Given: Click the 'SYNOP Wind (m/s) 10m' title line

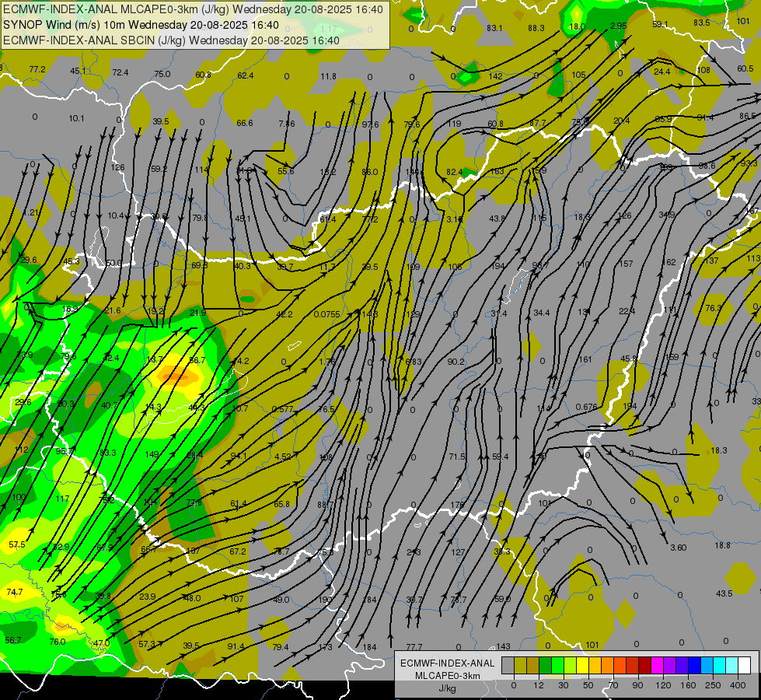Looking at the screenshot, I should (141, 25).
